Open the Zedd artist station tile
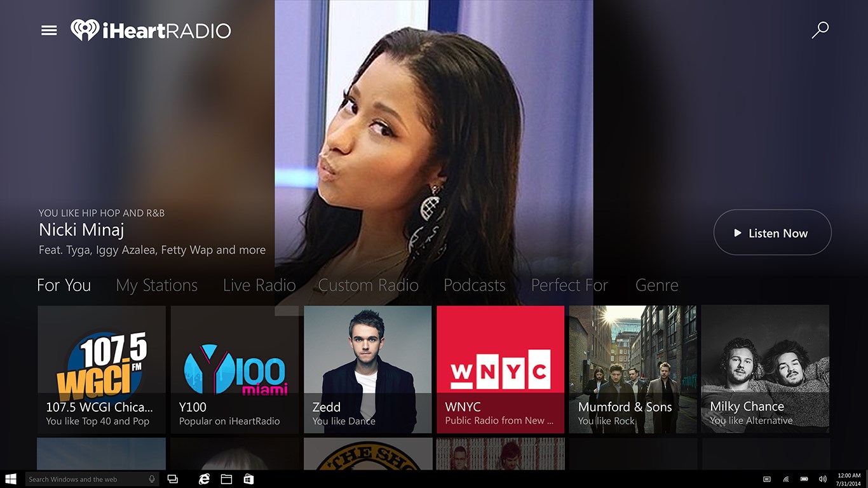This screenshot has height=488, width=868. (368, 369)
